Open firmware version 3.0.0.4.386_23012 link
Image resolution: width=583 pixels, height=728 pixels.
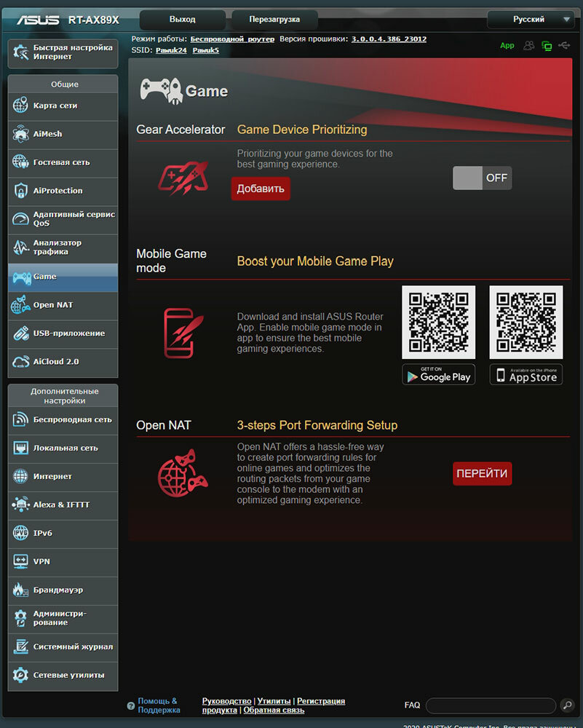pyautogui.click(x=389, y=39)
